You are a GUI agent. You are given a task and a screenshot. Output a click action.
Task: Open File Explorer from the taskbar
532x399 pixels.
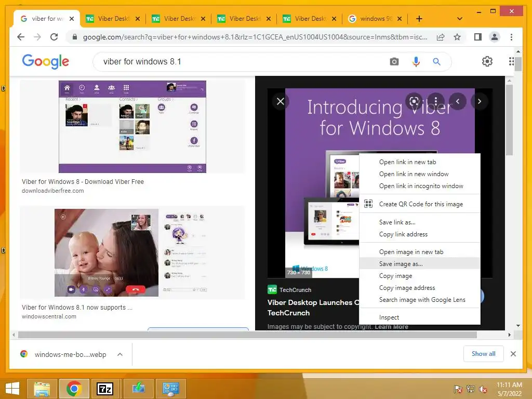(42, 389)
